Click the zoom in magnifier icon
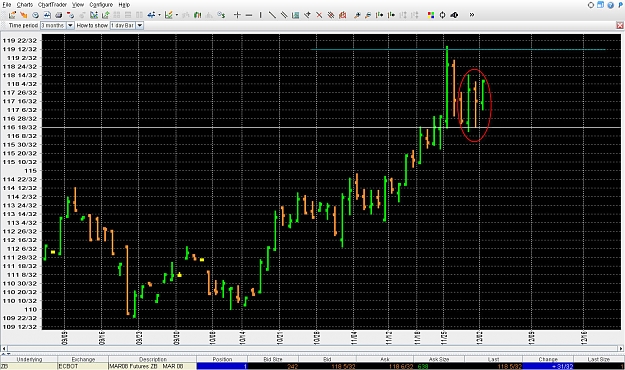The width and height of the screenshot is (625, 370). [357, 15]
